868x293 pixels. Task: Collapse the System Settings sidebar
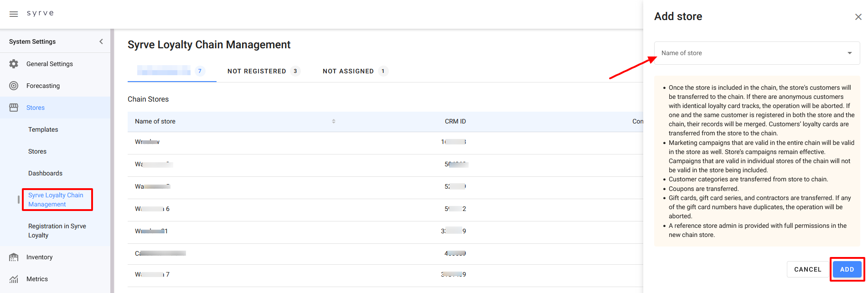tap(101, 41)
